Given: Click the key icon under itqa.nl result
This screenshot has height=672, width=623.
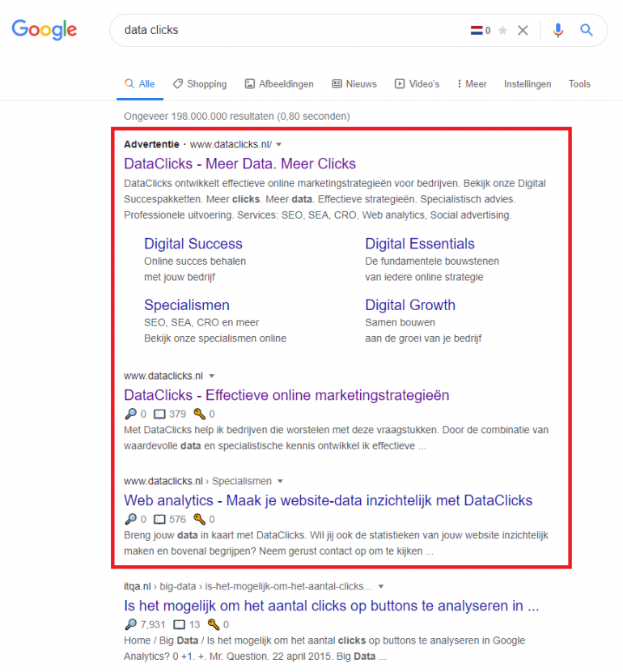Looking at the screenshot, I should 214,624.
